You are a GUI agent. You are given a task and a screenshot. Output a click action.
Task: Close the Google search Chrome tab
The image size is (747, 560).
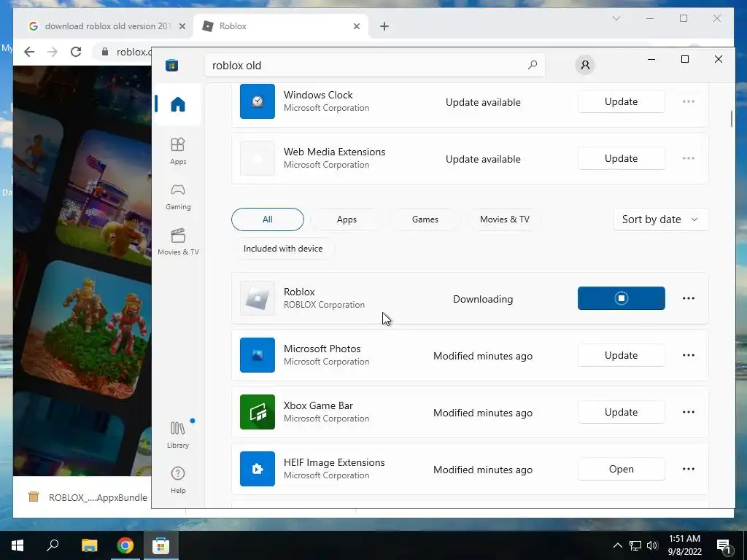[x=182, y=26]
